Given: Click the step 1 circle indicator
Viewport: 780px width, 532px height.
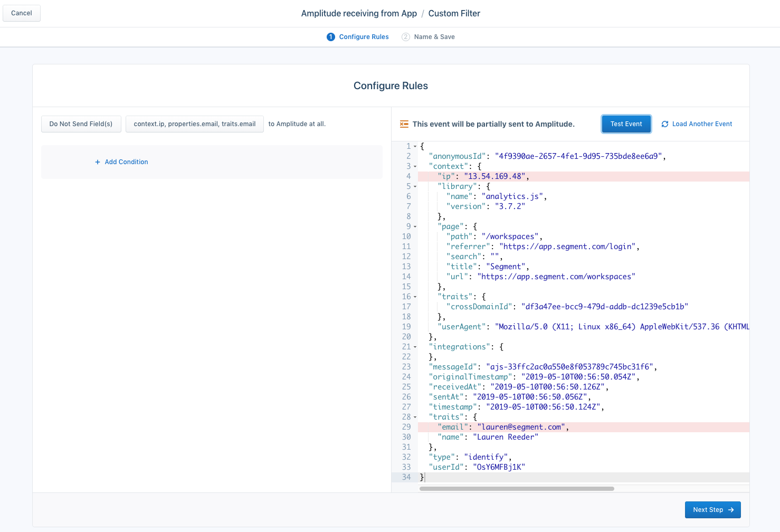Looking at the screenshot, I should 331,37.
